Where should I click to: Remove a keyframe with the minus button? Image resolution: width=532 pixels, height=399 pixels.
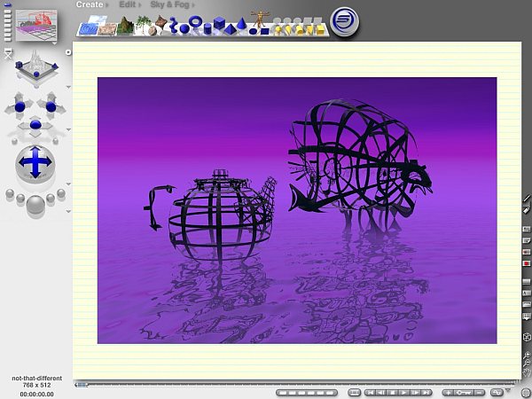[x=479, y=393]
